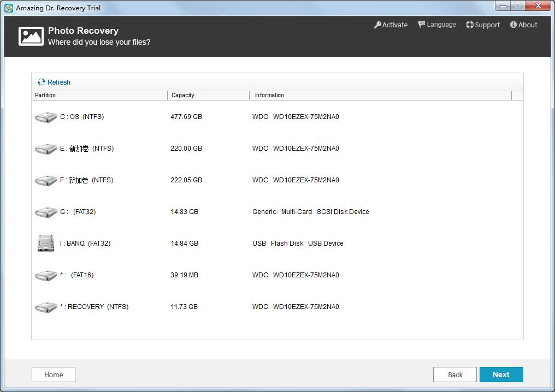
Task: Click the 220.00 GB capacity value
Action: 186,149
